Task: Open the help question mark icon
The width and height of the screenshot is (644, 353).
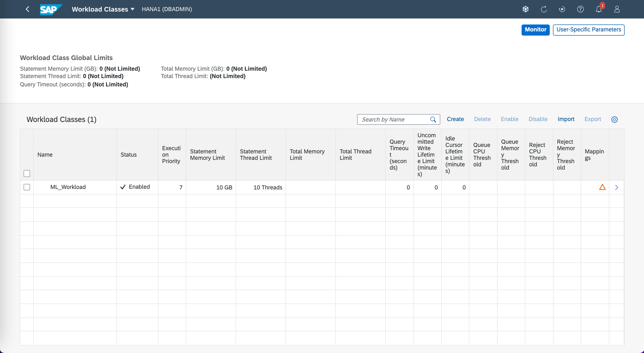Action: 580,9
